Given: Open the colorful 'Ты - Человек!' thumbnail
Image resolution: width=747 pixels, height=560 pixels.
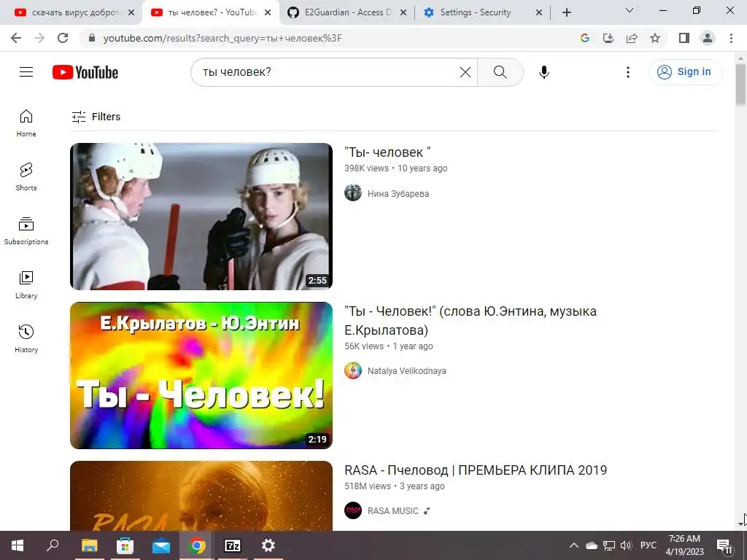Looking at the screenshot, I should [201, 376].
